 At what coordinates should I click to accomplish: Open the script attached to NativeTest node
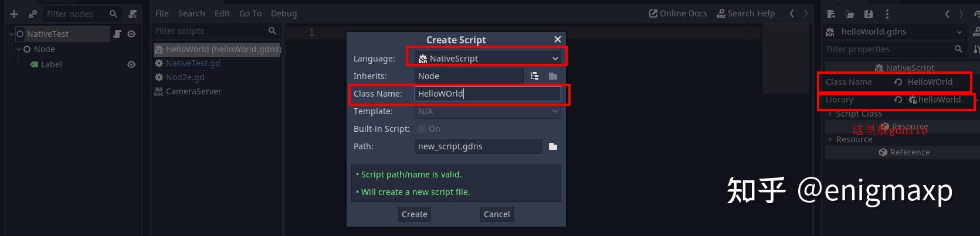click(117, 34)
